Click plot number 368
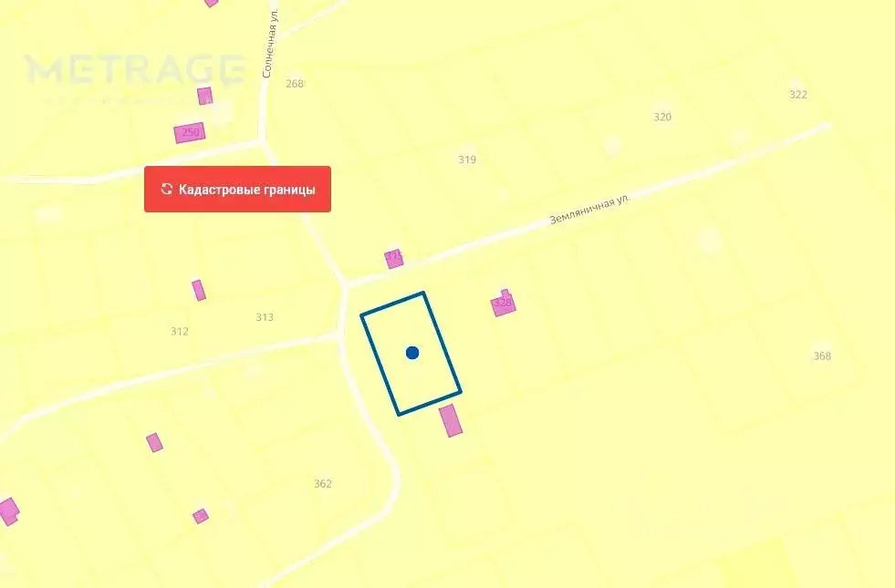 822,356
